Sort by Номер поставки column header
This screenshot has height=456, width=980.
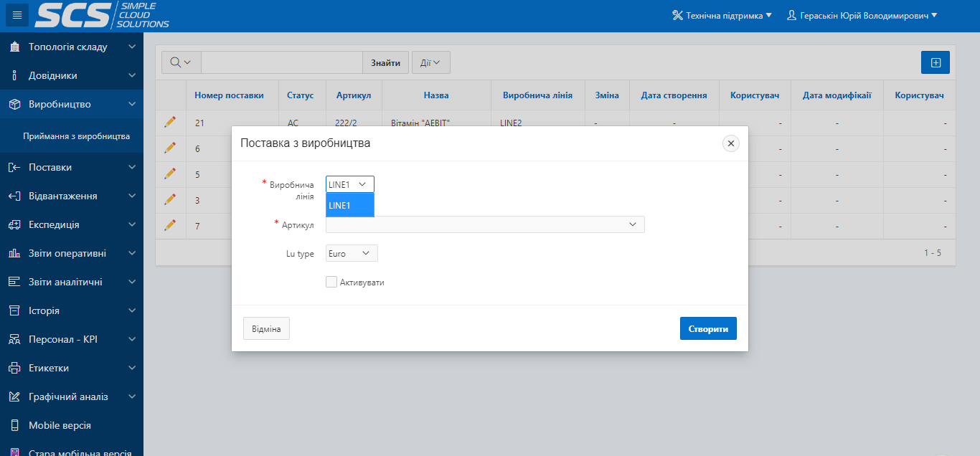[229, 95]
